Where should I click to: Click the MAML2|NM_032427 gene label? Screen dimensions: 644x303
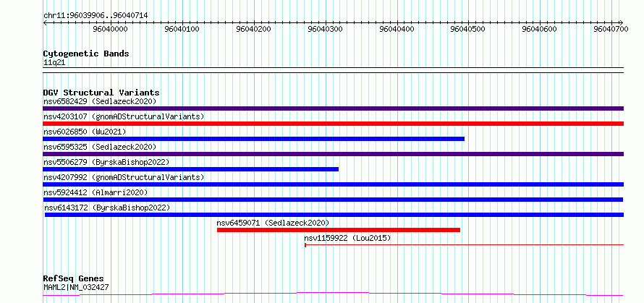click(x=76, y=287)
